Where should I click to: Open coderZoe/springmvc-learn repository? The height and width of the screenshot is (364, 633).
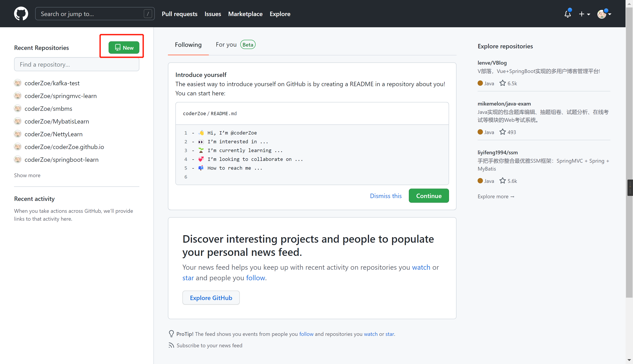click(60, 96)
